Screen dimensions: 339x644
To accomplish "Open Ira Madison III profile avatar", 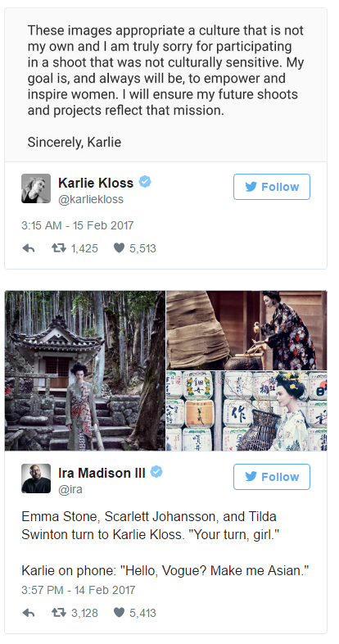I will coord(36,478).
